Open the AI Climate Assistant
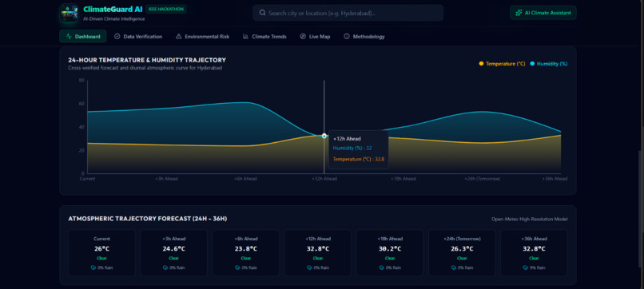Viewport: 644px width, 289px height. (x=543, y=13)
